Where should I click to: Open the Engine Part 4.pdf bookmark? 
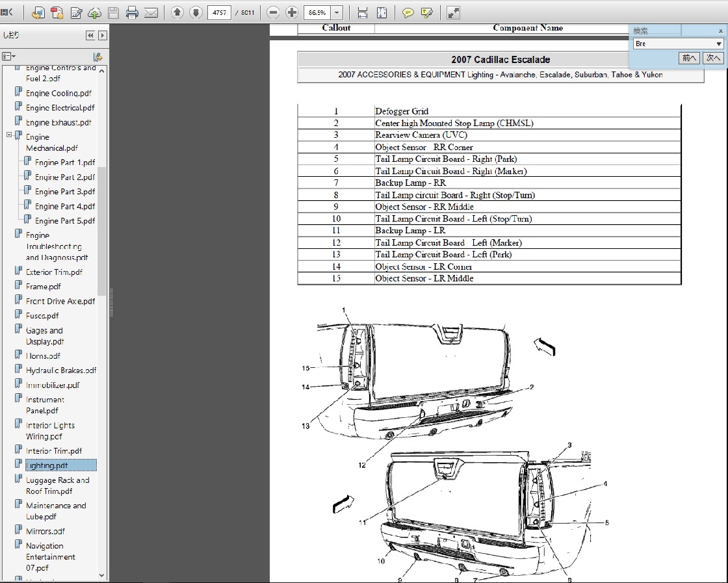[65, 207]
